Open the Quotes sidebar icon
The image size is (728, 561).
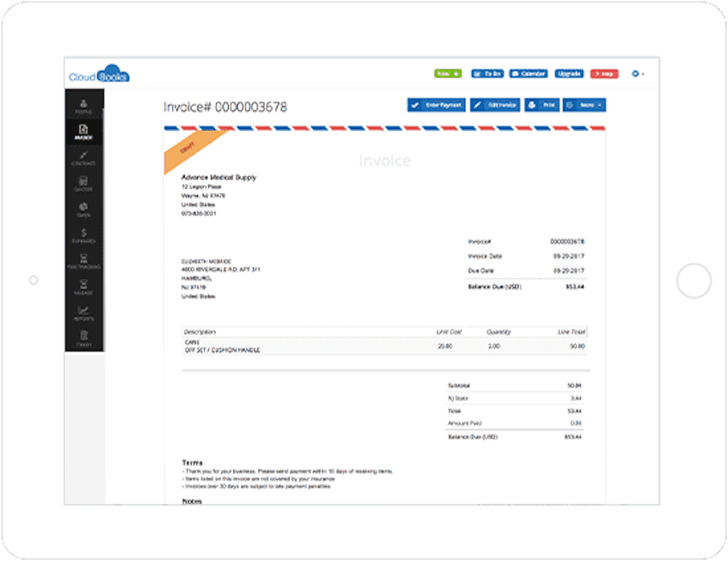tap(84, 183)
